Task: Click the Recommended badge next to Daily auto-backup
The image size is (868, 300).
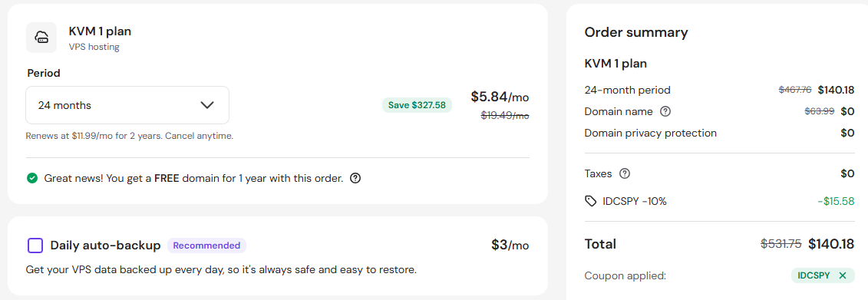Action: 207,246
